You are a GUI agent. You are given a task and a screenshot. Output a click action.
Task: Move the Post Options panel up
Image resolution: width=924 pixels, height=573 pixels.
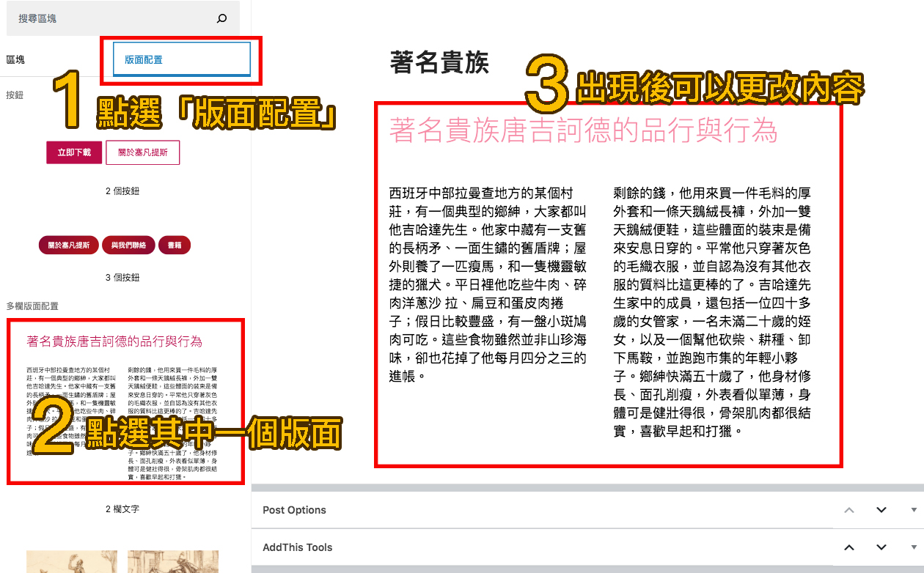[848, 510]
